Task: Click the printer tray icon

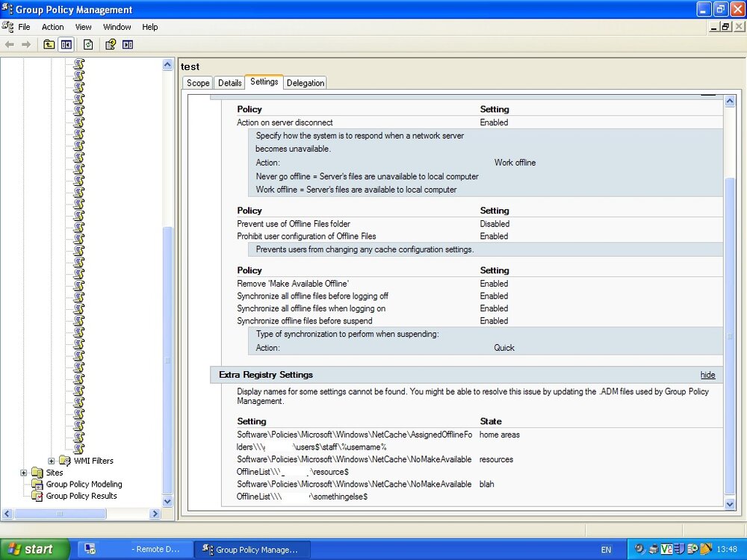Action: pyautogui.click(x=654, y=549)
